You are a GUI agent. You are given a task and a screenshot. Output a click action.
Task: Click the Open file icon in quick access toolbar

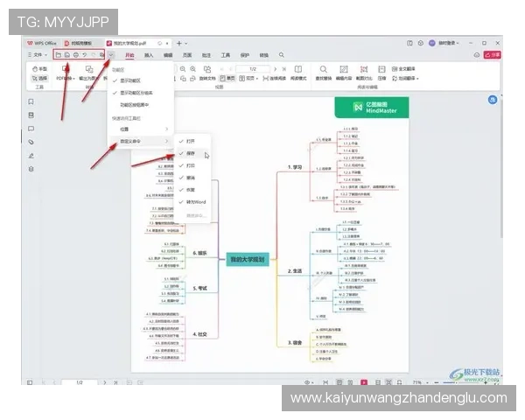(x=59, y=55)
